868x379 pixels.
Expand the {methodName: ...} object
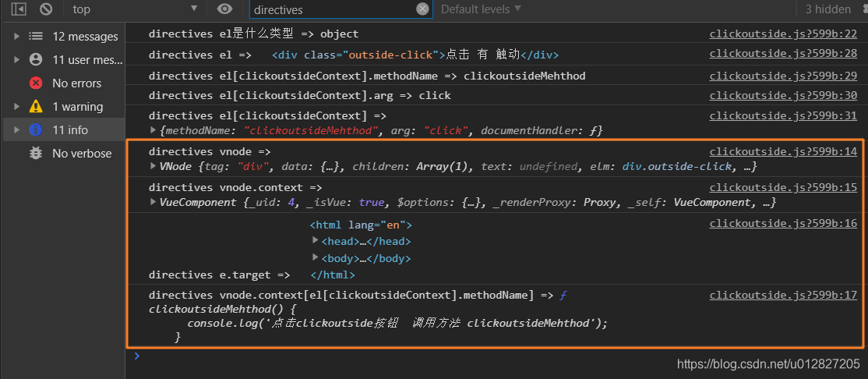click(153, 131)
